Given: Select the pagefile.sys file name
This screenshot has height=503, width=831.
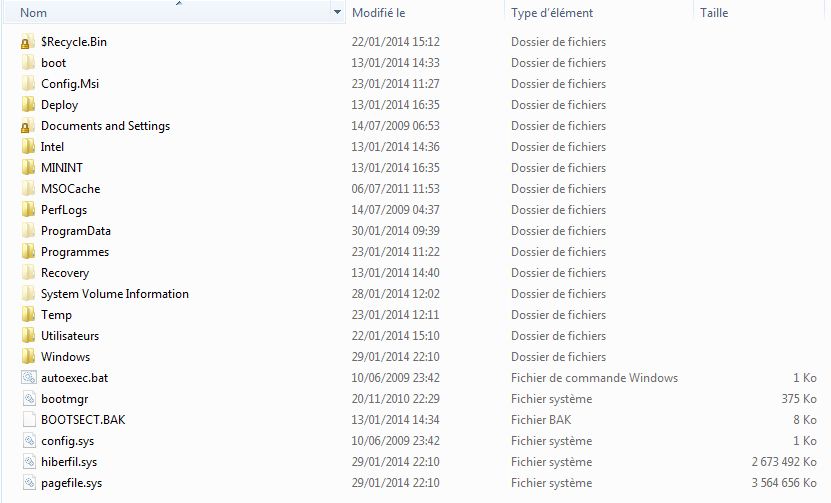Looking at the screenshot, I should pyautogui.click(x=72, y=483).
